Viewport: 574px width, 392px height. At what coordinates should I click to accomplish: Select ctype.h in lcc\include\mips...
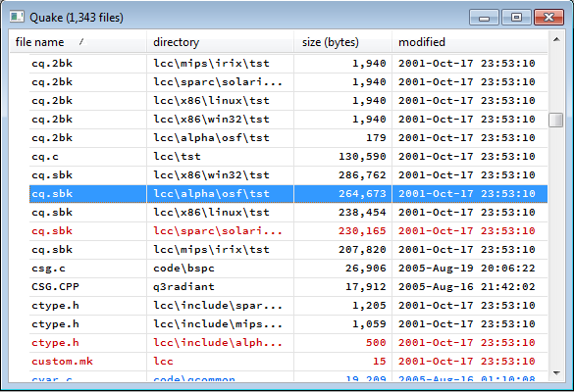click(288, 324)
